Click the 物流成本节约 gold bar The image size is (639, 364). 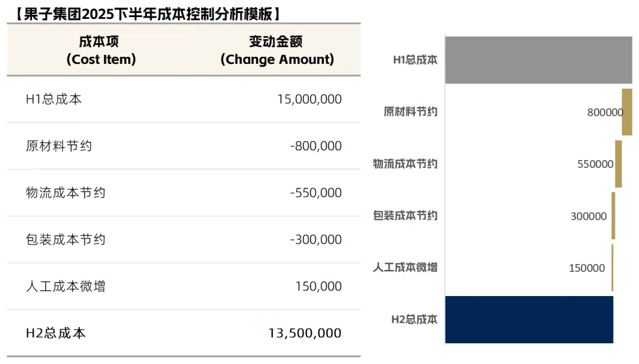618,164
